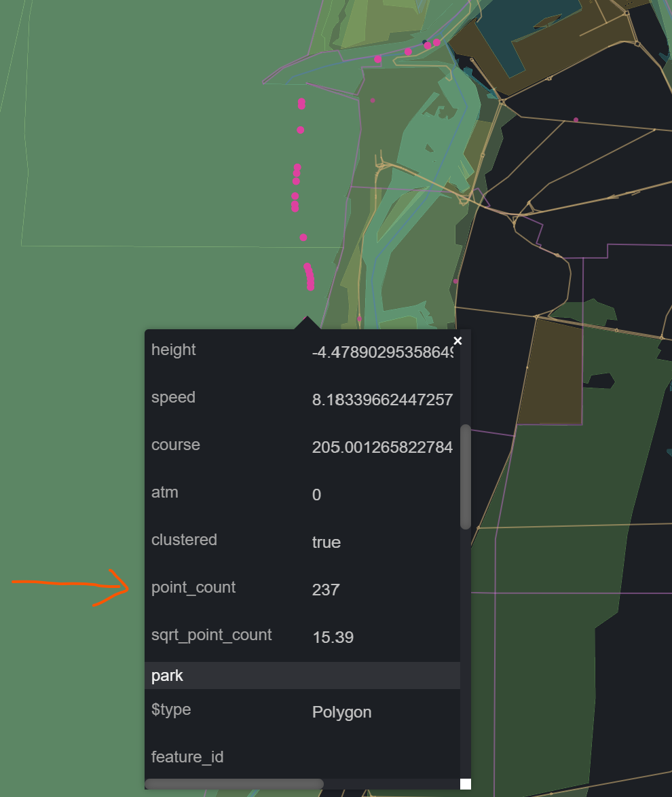Select the 'course' property label
672x797 pixels.
click(x=176, y=445)
